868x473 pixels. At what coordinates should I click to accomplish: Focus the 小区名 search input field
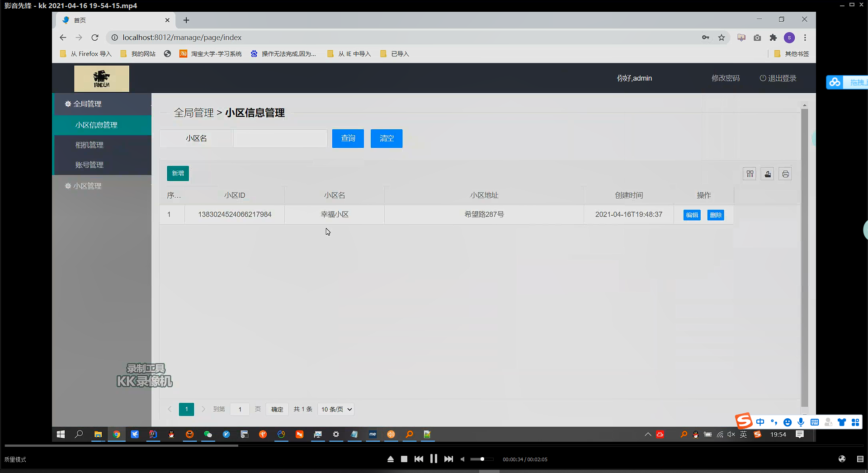(280, 138)
